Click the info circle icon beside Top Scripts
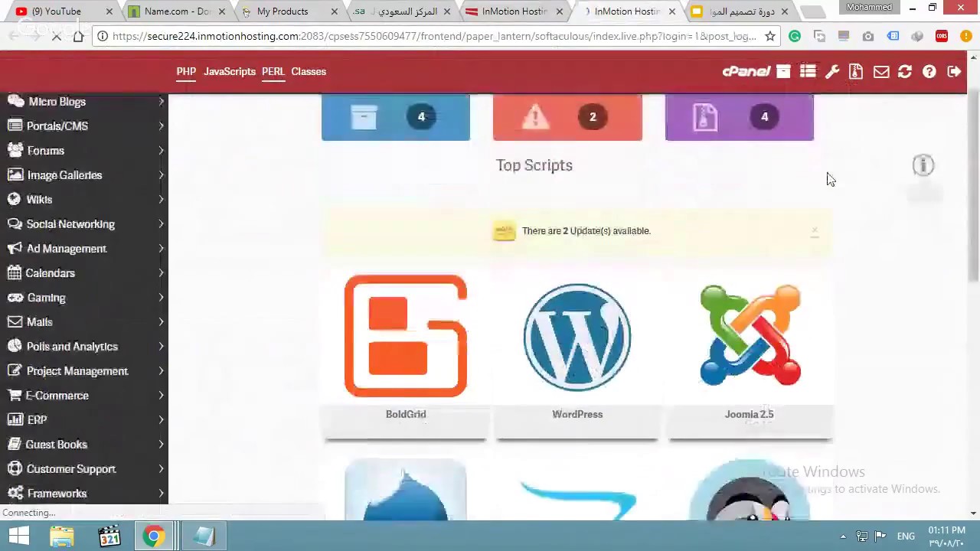This screenshot has width=980, height=551. [x=923, y=165]
